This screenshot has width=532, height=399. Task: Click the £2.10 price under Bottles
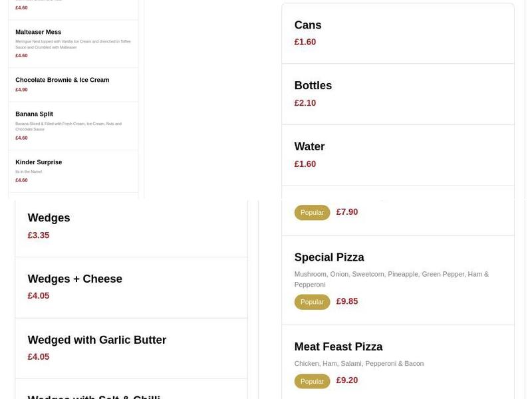[x=305, y=102]
